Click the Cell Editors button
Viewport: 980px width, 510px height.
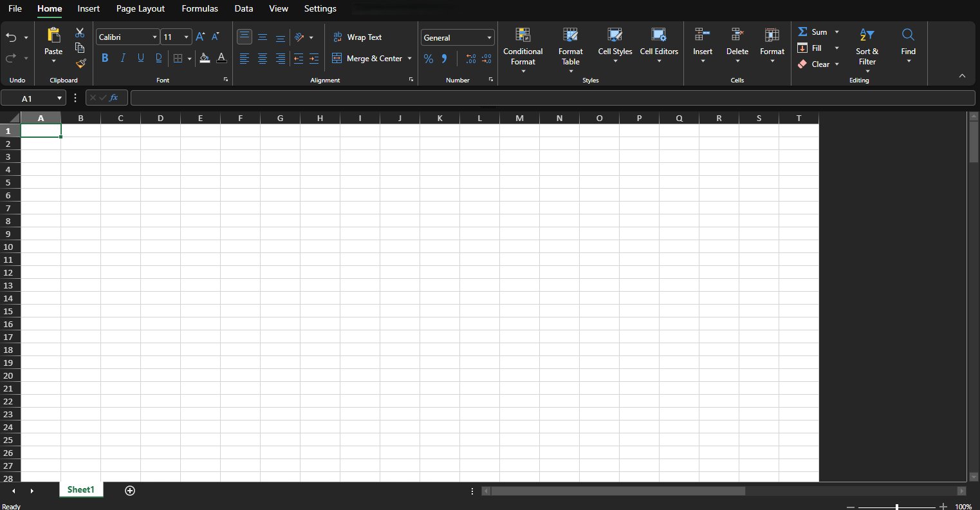659,46
